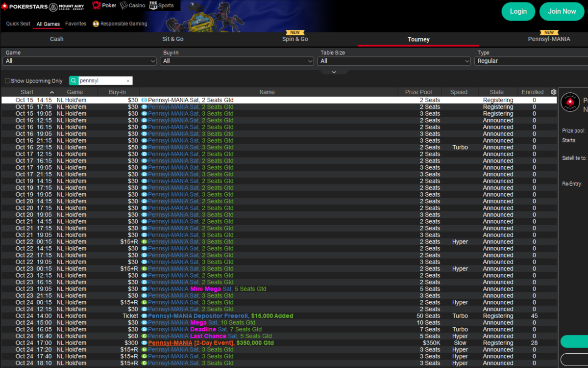Click table icon of Depositor Freeroll row
Screen dimensions: 588x368
coord(144,316)
